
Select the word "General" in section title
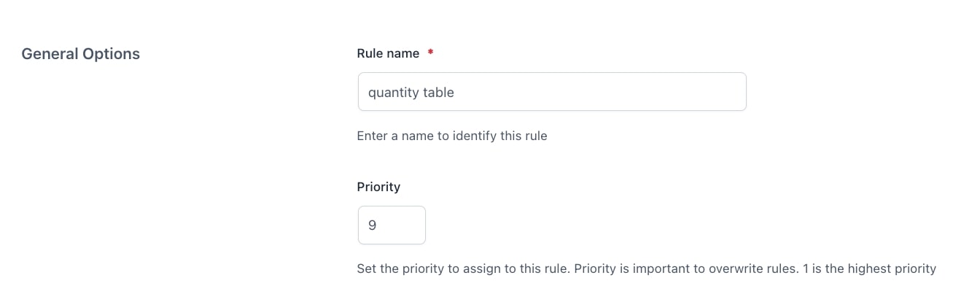tap(49, 54)
